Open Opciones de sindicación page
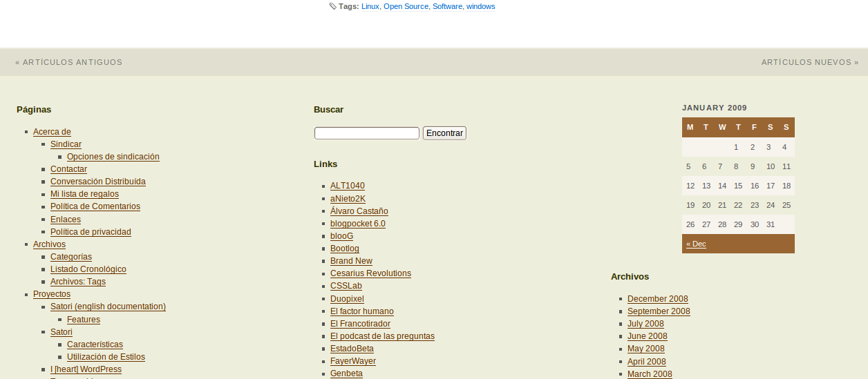The height and width of the screenshot is (379, 868). coord(113,157)
